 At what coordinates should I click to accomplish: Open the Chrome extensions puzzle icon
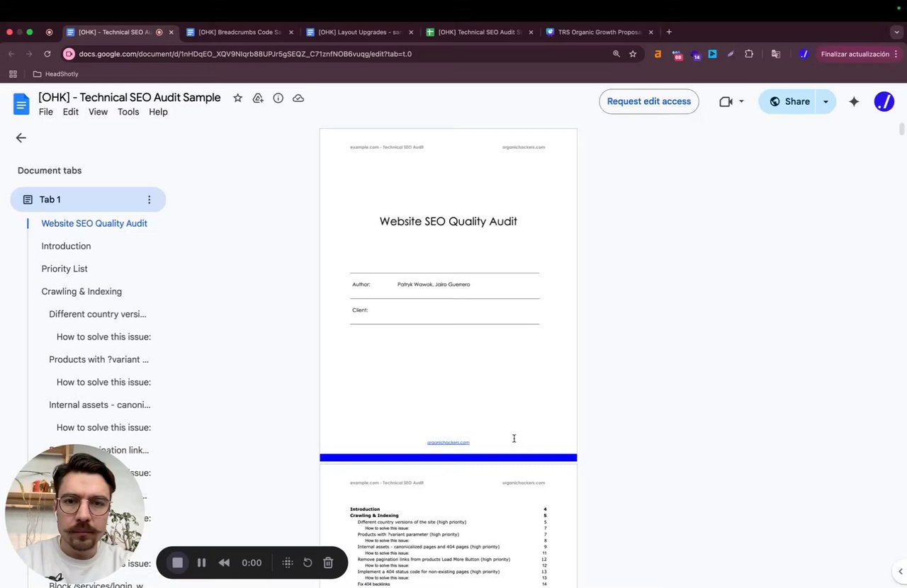[x=749, y=54]
